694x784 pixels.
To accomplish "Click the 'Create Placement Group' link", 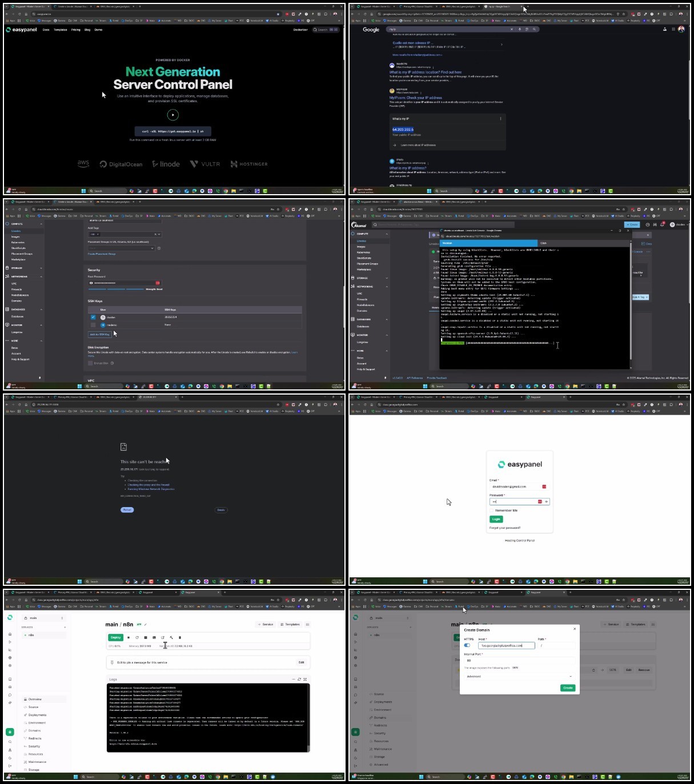I will coord(102,254).
